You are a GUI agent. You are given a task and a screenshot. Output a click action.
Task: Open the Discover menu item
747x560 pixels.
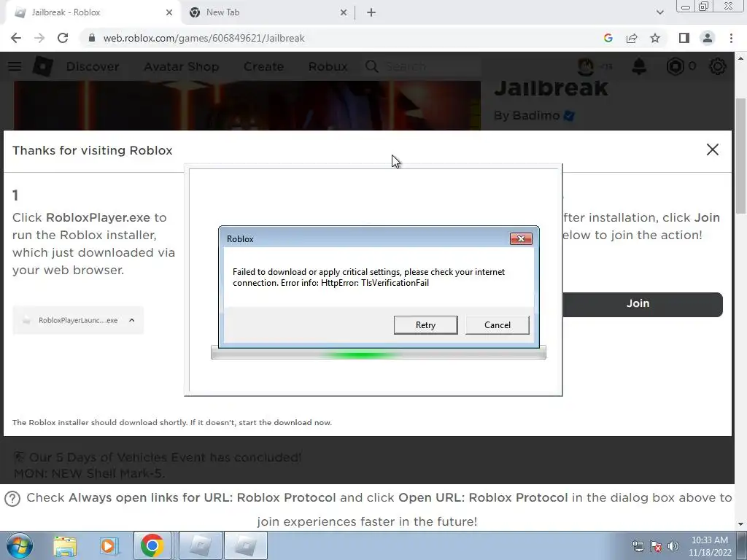click(93, 66)
